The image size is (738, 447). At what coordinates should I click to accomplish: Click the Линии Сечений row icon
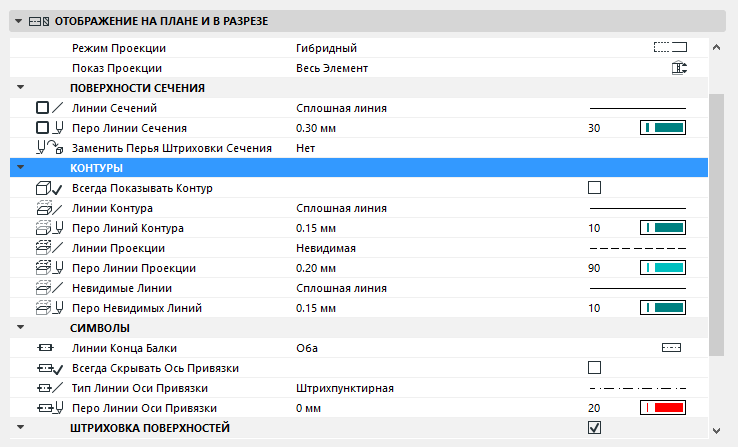49,108
